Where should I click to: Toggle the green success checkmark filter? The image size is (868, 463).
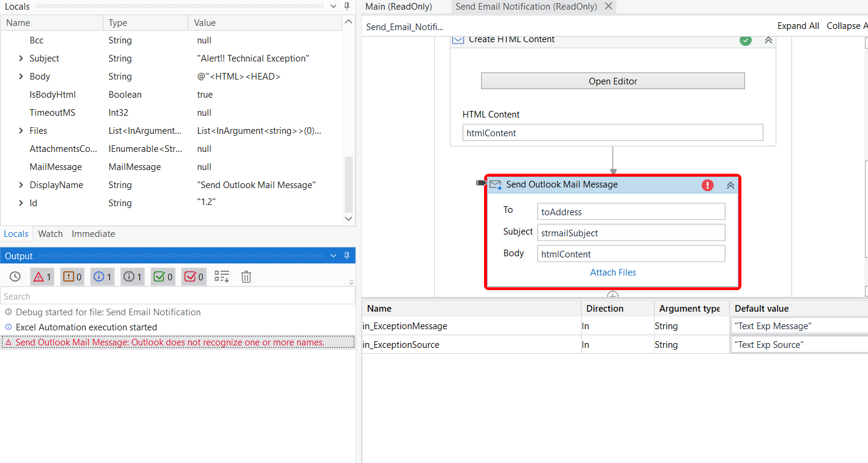click(162, 276)
